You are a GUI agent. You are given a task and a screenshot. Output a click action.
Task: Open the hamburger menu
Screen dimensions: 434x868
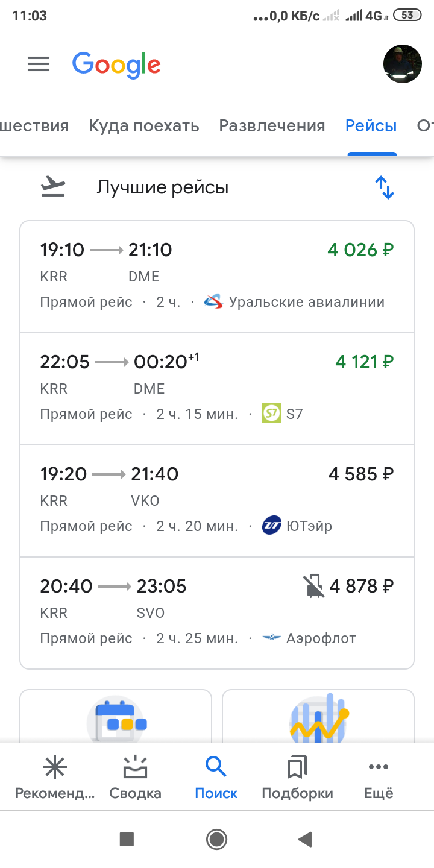click(39, 64)
